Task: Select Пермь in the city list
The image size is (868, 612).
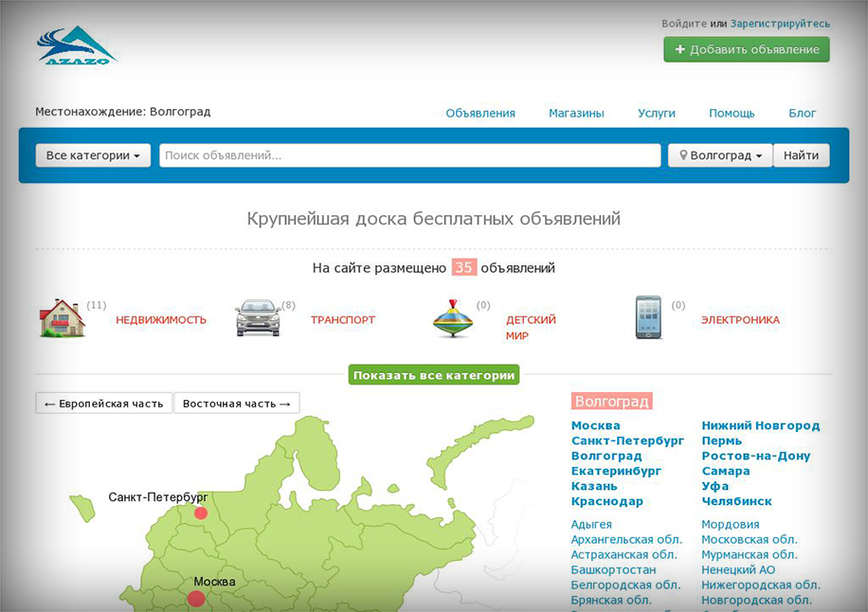Action: [x=722, y=441]
